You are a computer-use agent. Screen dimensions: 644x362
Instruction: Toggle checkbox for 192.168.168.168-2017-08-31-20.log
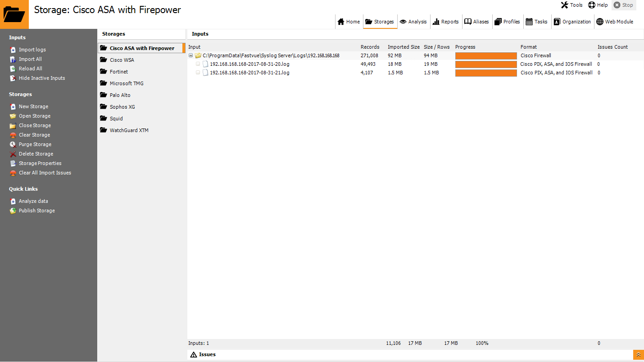click(198, 64)
